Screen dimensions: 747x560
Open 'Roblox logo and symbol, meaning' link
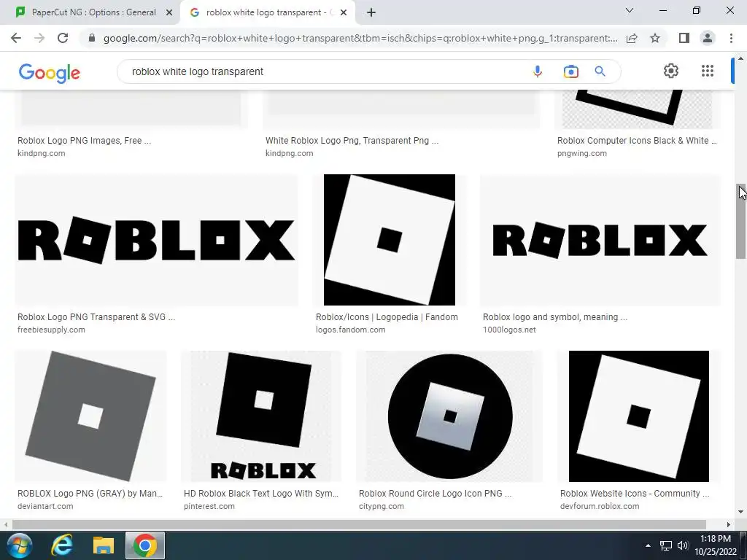(x=555, y=317)
